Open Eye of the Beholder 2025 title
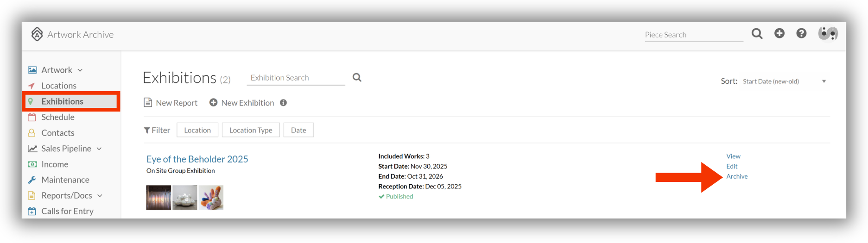868x243 pixels. tap(197, 159)
